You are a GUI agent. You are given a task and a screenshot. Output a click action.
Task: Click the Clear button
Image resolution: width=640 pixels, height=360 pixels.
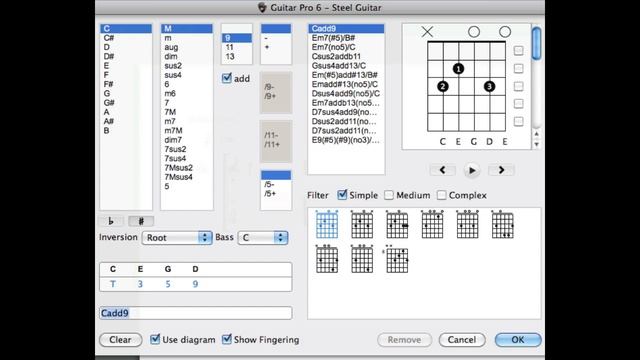point(120,340)
